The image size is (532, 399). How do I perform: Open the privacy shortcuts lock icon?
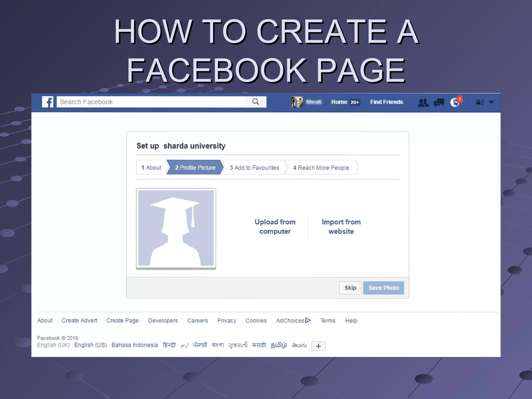480,102
